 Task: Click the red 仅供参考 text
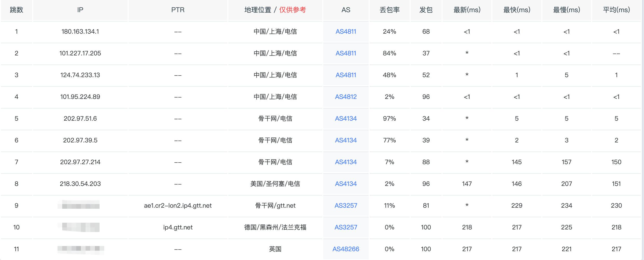point(292,10)
